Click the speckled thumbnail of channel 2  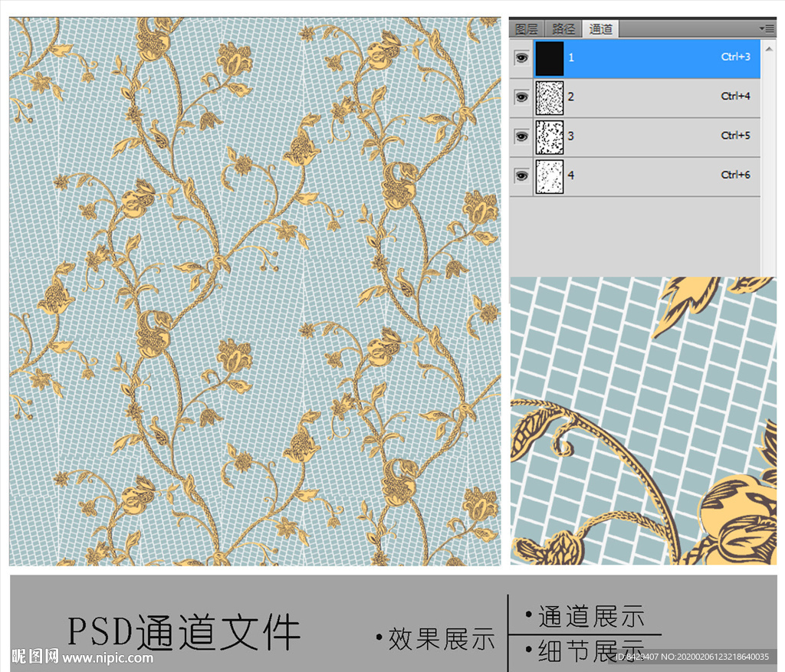point(549,97)
